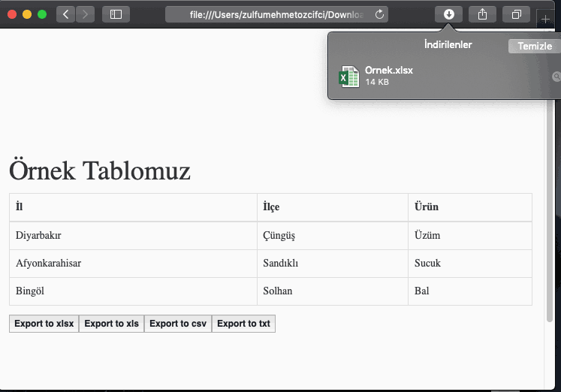Screen dimensions: 561x392
Task: Focus the address bar URL field
Action: [x=276, y=14]
